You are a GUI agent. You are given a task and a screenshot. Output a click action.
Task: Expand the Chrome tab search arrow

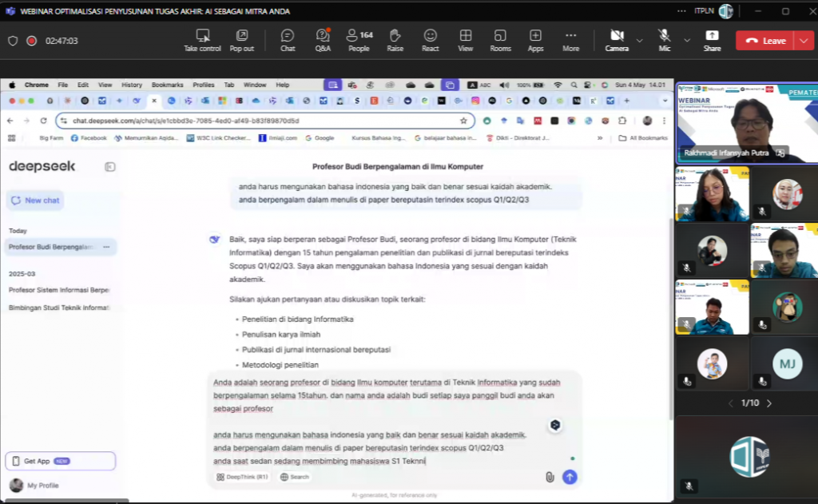pyautogui.click(x=665, y=101)
